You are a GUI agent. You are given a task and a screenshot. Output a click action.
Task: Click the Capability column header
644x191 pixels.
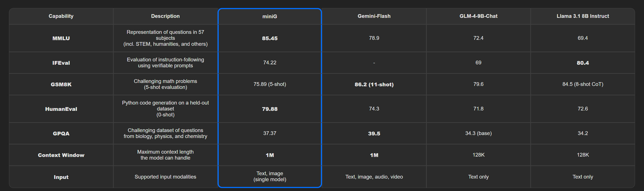click(x=61, y=16)
